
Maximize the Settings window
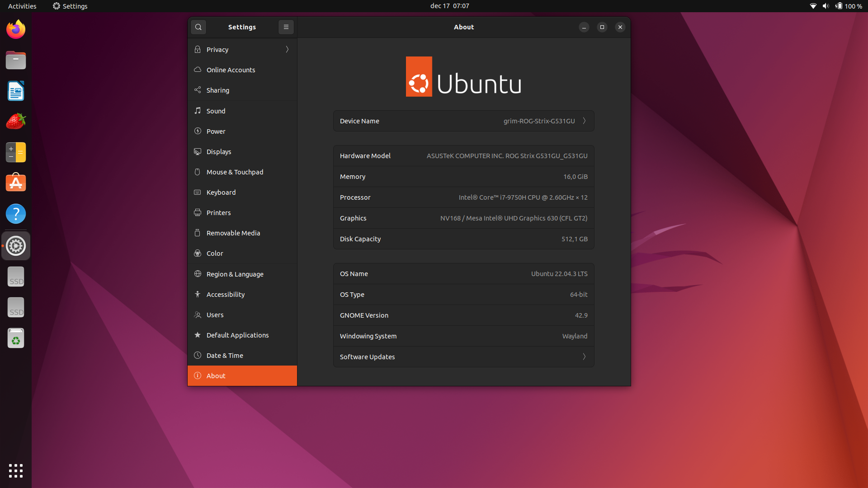tap(602, 27)
